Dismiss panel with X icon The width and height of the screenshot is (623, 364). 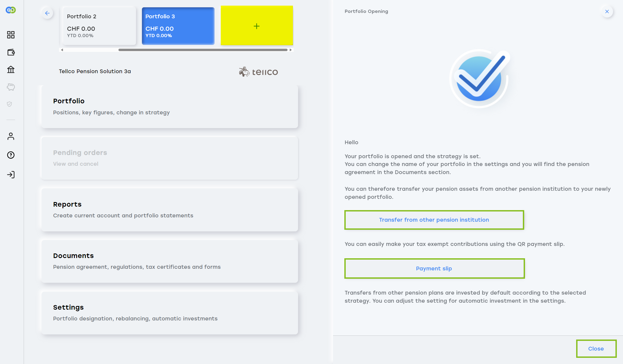(607, 12)
